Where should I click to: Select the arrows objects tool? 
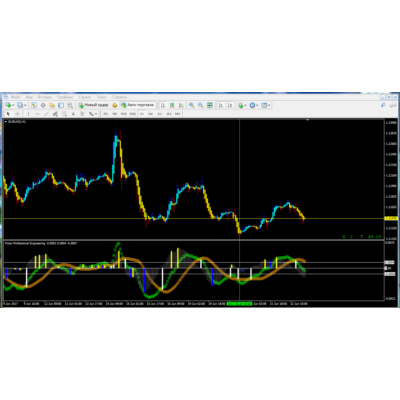point(90,114)
